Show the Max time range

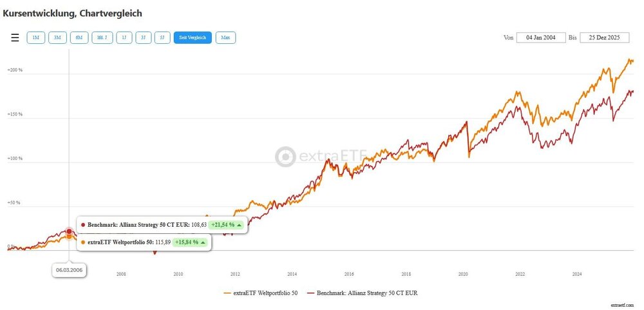click(x=225, y=38)
